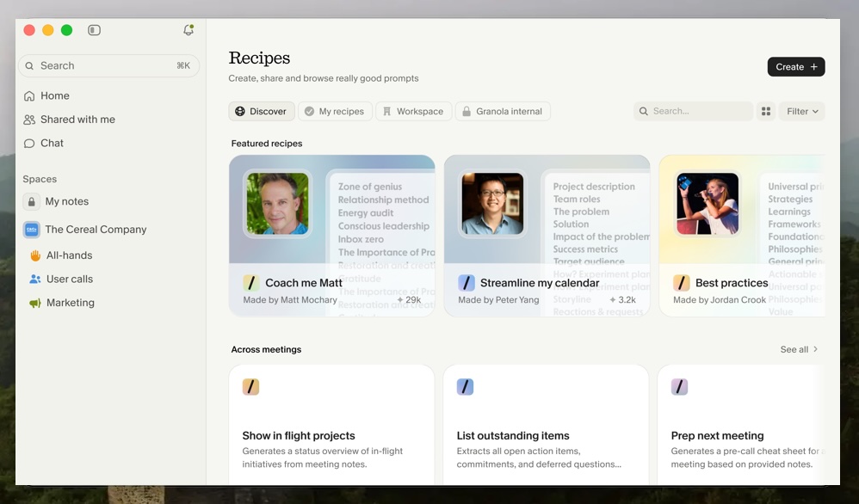Click the recipes Search input
This screenshot has height=504, width=859.
point(693,111)
